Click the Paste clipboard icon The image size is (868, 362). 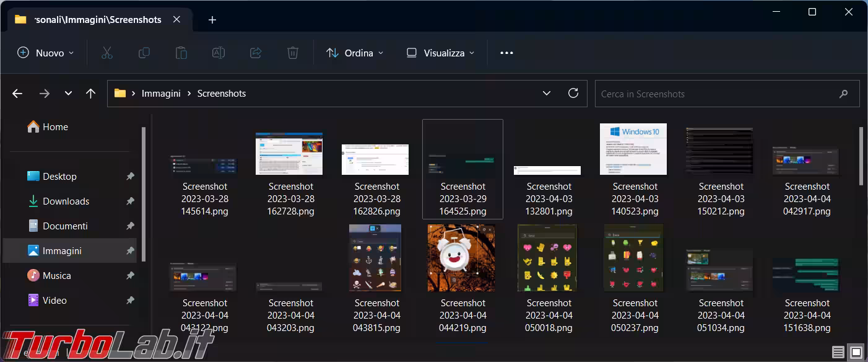[181, 53]
